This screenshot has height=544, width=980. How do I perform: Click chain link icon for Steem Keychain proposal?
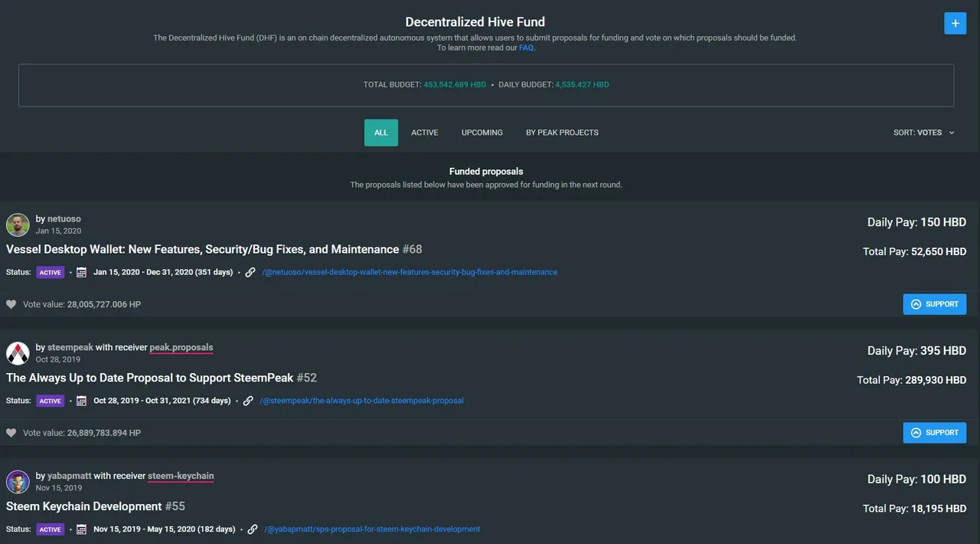(253, 529)
